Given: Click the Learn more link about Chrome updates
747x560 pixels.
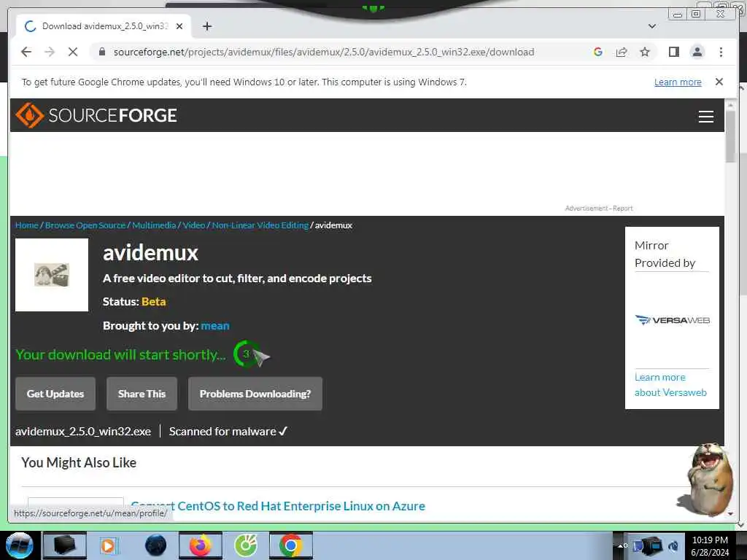Looking at the screenshot, I should click(x=678, y=82).
